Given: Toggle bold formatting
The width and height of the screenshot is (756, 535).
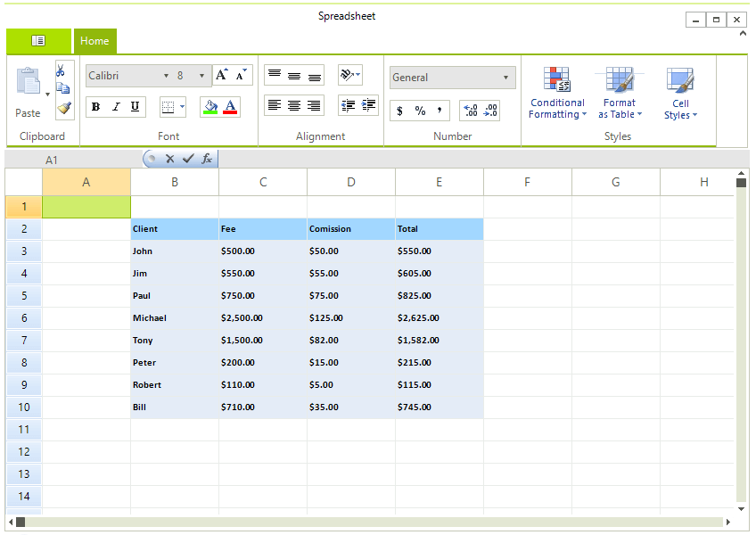Looking at the screenshot, I should tap(95, 106).
